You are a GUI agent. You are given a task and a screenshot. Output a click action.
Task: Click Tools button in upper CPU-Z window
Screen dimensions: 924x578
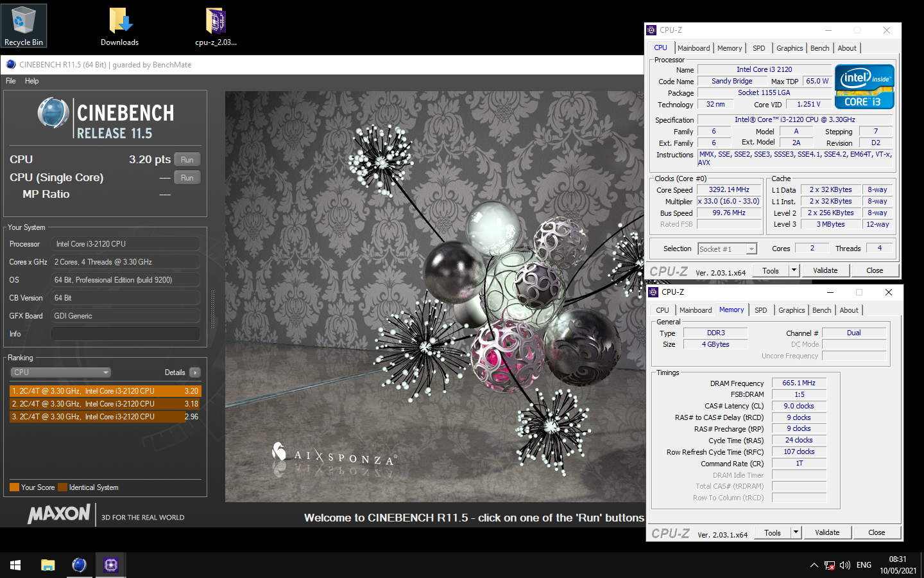[x=770, y=271]
